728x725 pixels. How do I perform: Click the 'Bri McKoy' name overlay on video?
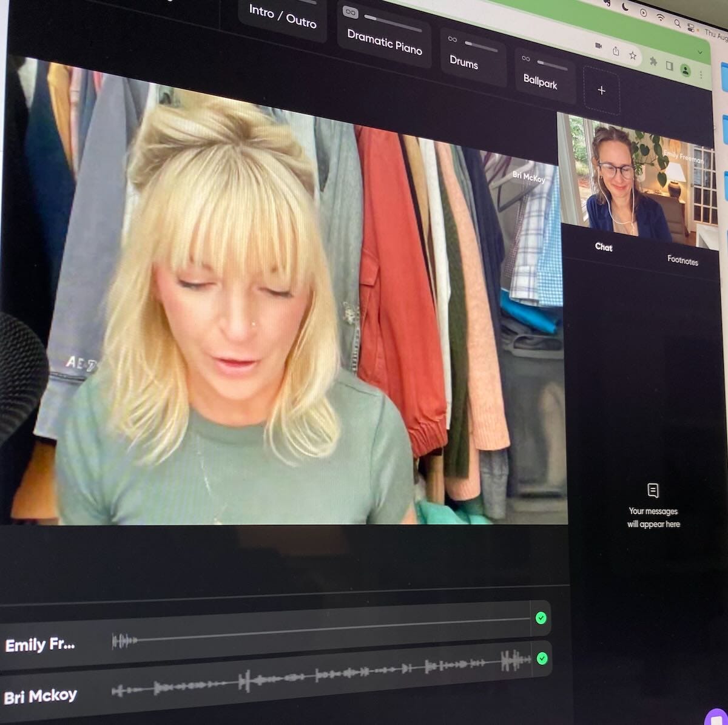point(528,177)
